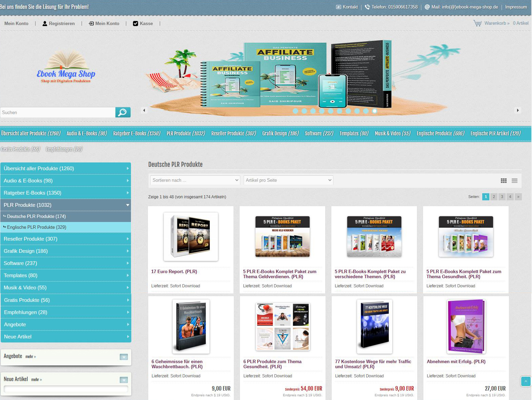Click the Kasse link
532x400 pixels.
[146, 24]
